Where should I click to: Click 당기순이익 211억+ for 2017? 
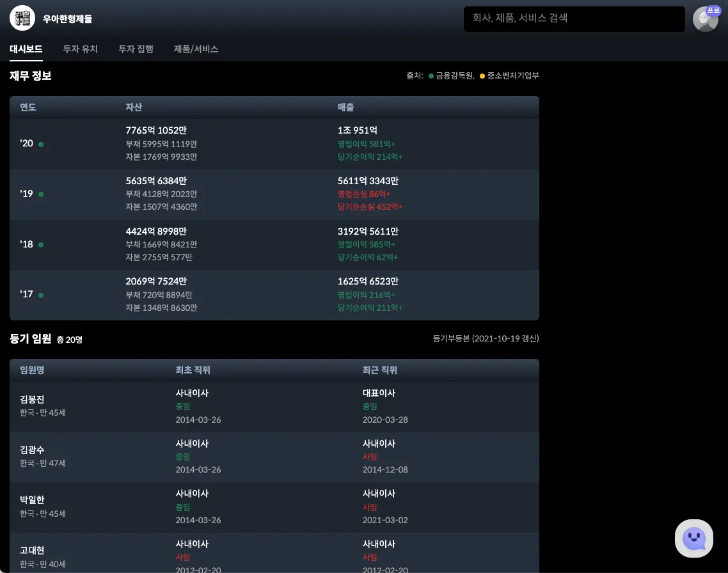pos(370,308)
